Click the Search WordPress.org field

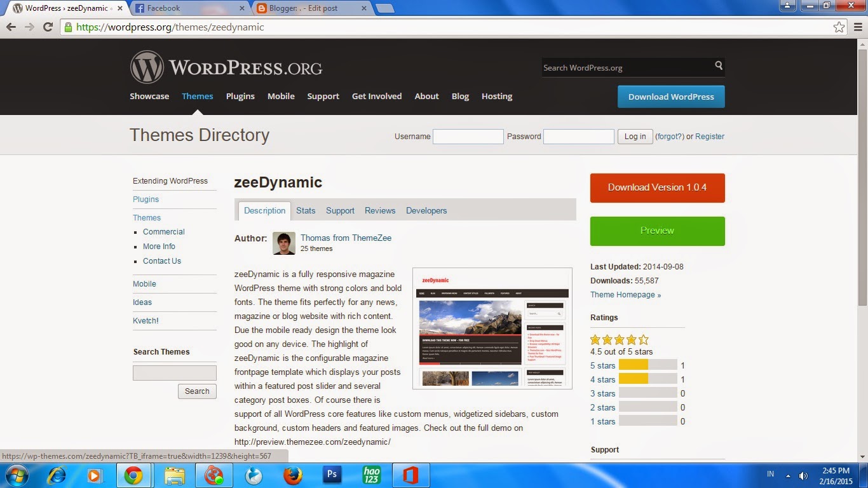[x=627, y=67]
